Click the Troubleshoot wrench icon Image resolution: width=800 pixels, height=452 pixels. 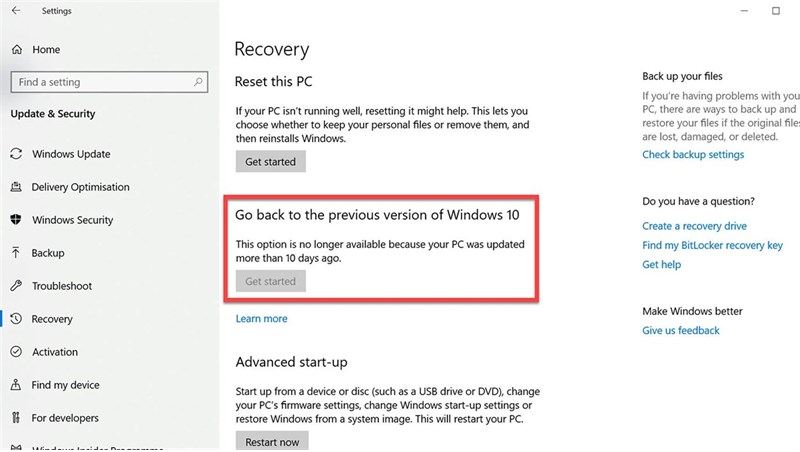16,286
